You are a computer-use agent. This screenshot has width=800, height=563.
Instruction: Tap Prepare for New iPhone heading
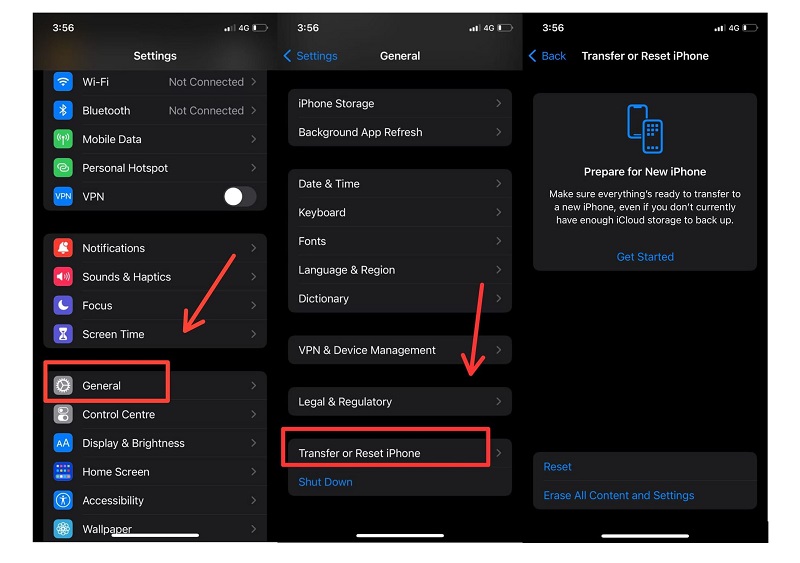pos(645,172)
